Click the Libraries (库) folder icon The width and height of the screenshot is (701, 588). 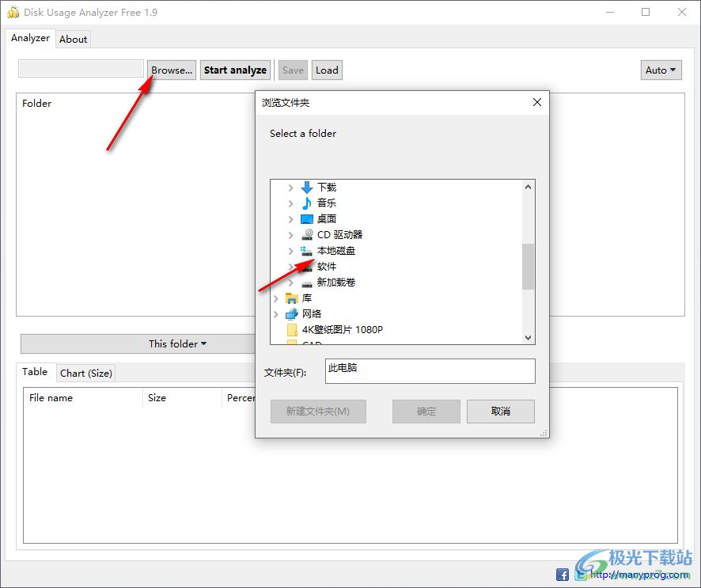click(291, 298)
